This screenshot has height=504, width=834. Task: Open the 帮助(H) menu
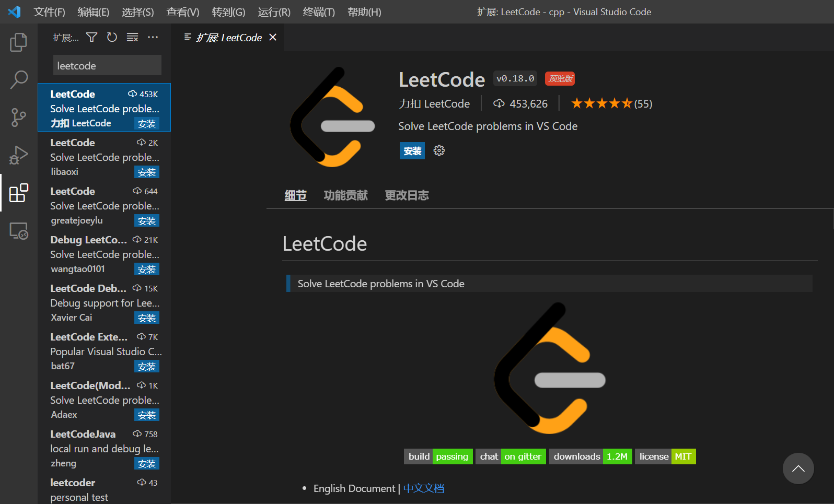[x=364, y=11]
